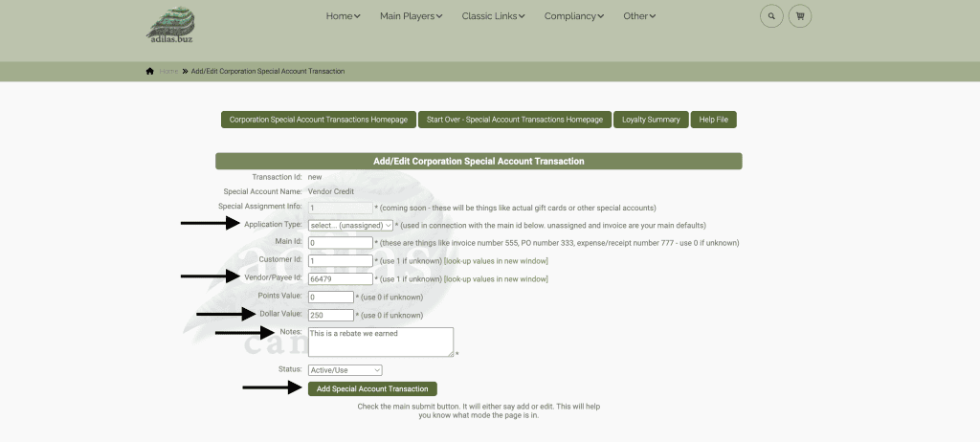This screenshot has height=442, width=980.
Task: Click Start Over - Special Account Transactions Homepage
Action: click(515, 120)
